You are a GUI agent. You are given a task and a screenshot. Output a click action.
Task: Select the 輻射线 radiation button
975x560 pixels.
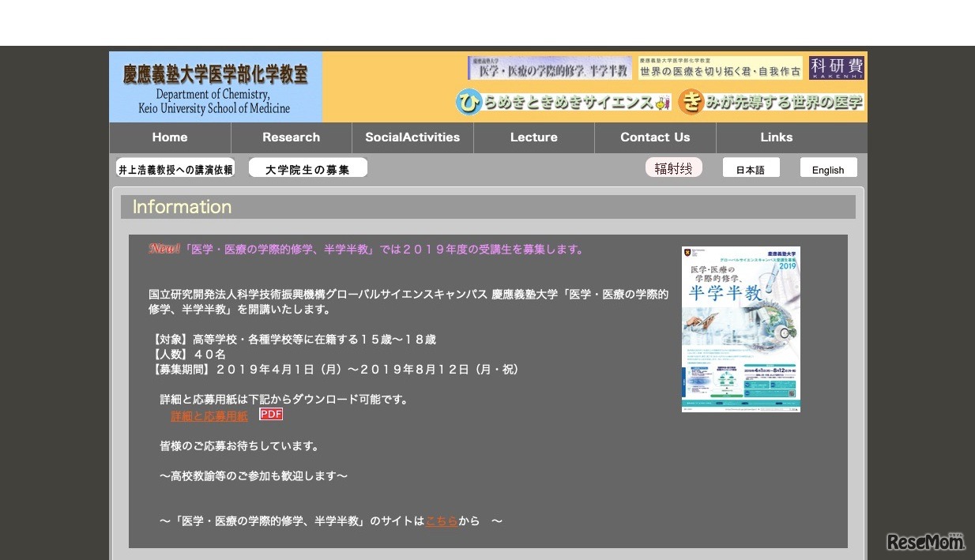[x=674, y=167]
